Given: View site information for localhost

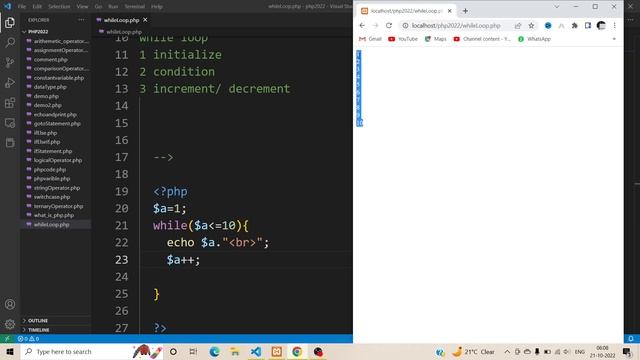Looking at the screenshot, I should [x=405, y=25].
